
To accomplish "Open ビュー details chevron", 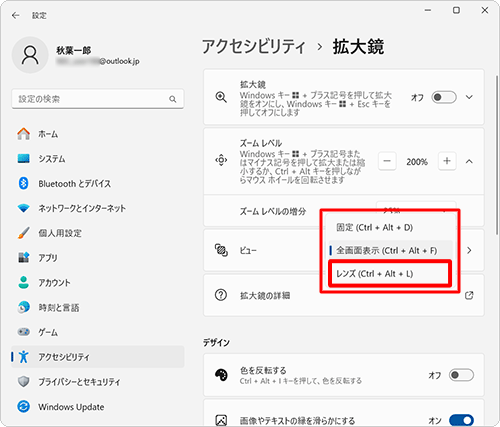I will (x=469, y=250).
